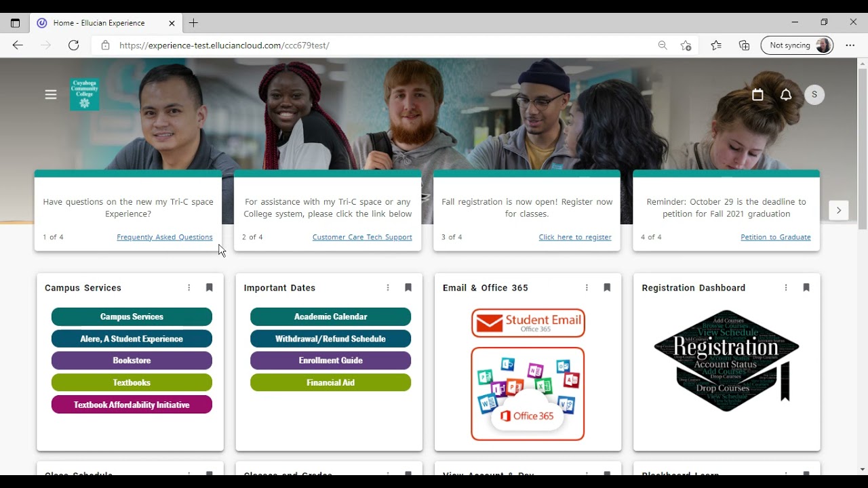The image size is (868, 488).
Task: Click the page vertical scrollbar thumb
Action: [x=862, y=149]
